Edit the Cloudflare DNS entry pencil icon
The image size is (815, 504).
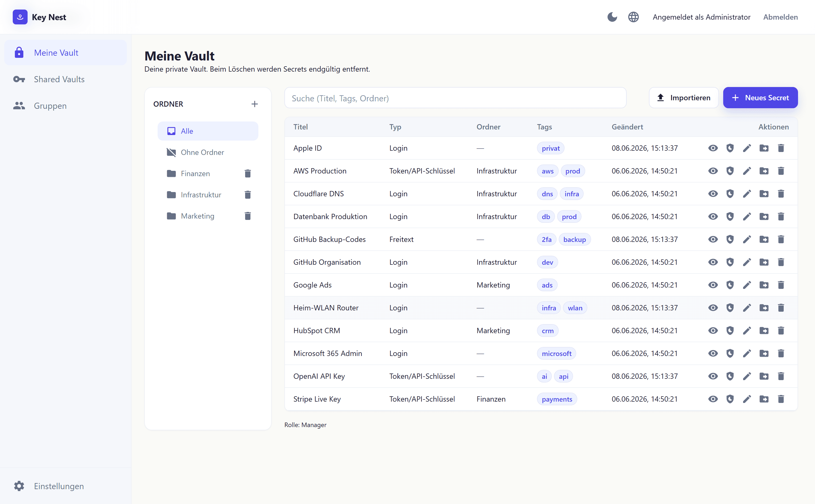tap(747, 194)
